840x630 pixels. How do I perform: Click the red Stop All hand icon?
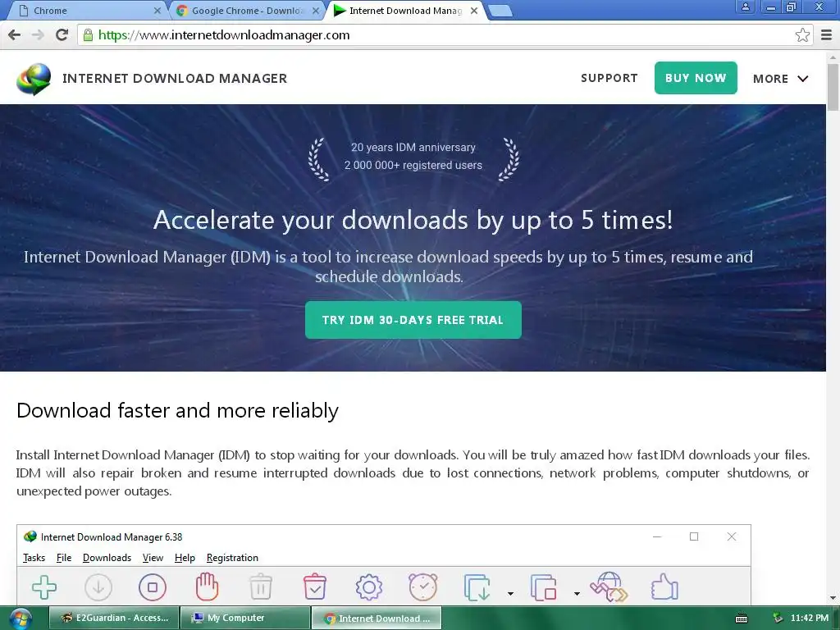[207, 586]
